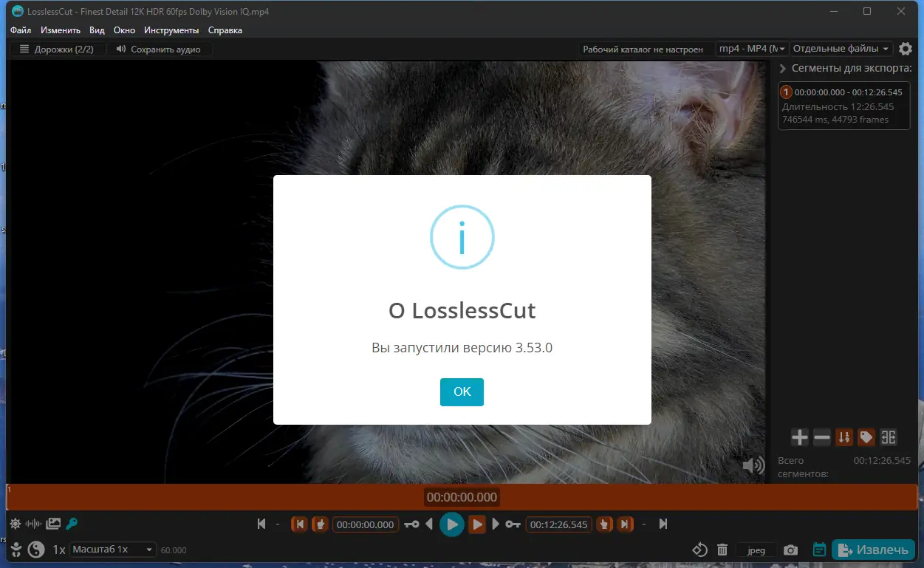This screenshot has width=924, height=568.
Task: Play the current segment with the orange play icon
Action: (x=477, y=524)
